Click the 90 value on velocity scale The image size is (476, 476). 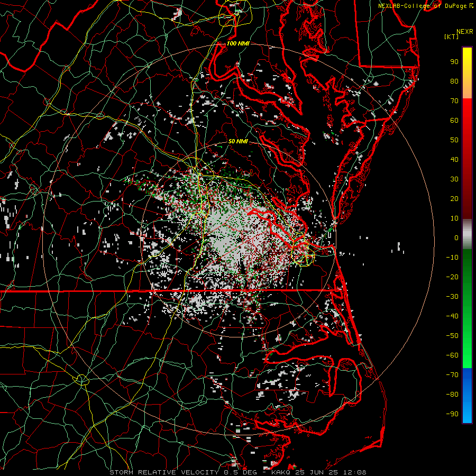coord(454,62)
